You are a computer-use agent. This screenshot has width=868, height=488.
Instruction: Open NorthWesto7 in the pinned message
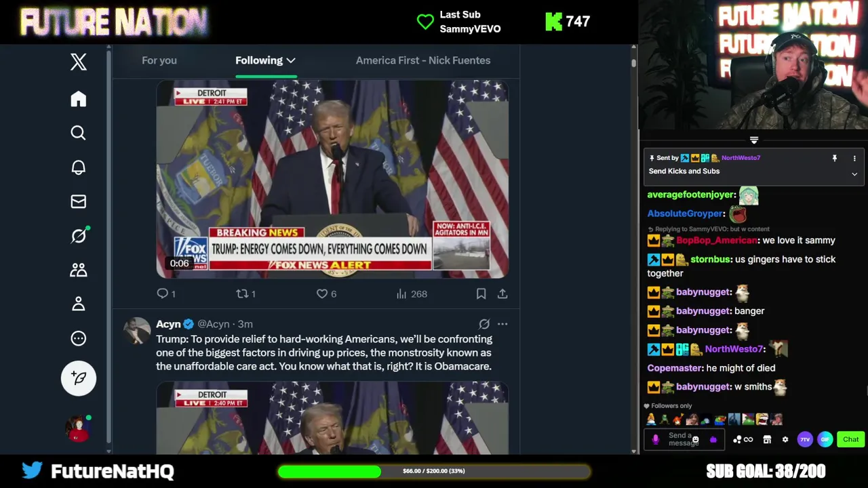[x=741, y=158]
